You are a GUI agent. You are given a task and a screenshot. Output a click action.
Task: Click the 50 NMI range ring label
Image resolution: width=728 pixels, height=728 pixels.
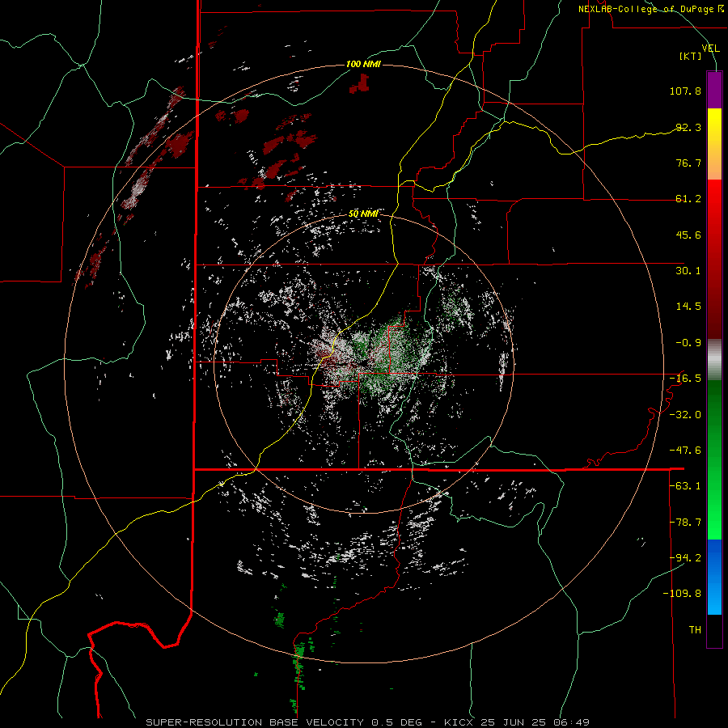(x=363, y=214)
